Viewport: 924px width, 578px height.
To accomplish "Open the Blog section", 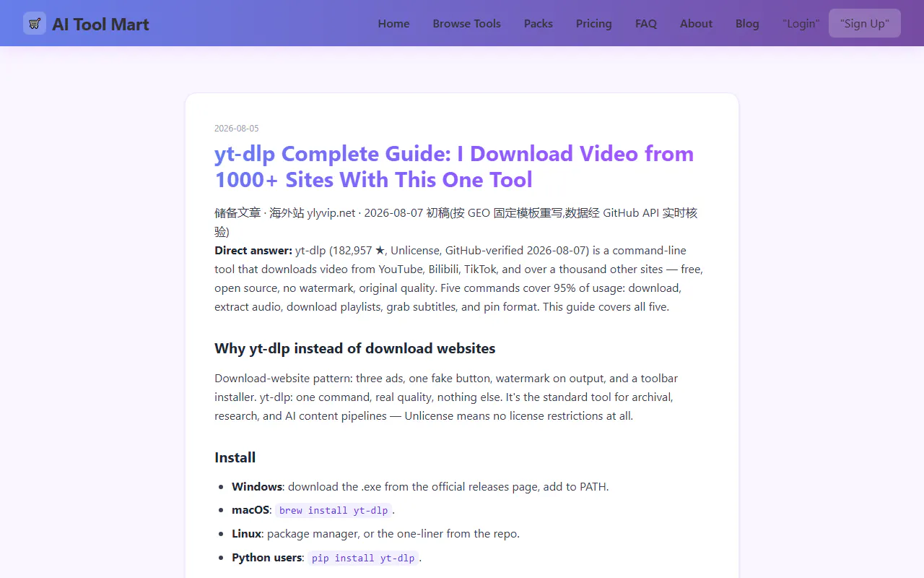I will point(747,23).
